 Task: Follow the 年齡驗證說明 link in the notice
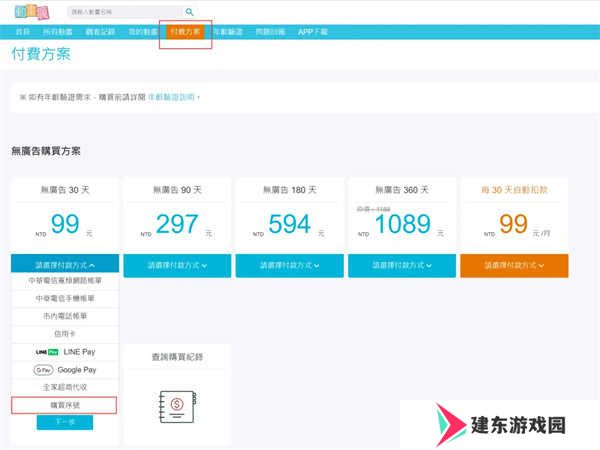click(x=171, y=97)
